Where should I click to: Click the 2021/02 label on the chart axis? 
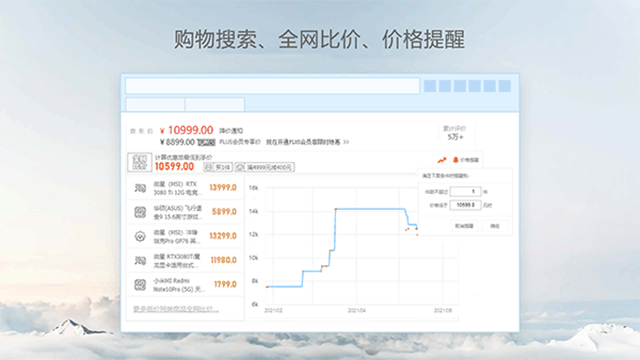tap(273, 311)
